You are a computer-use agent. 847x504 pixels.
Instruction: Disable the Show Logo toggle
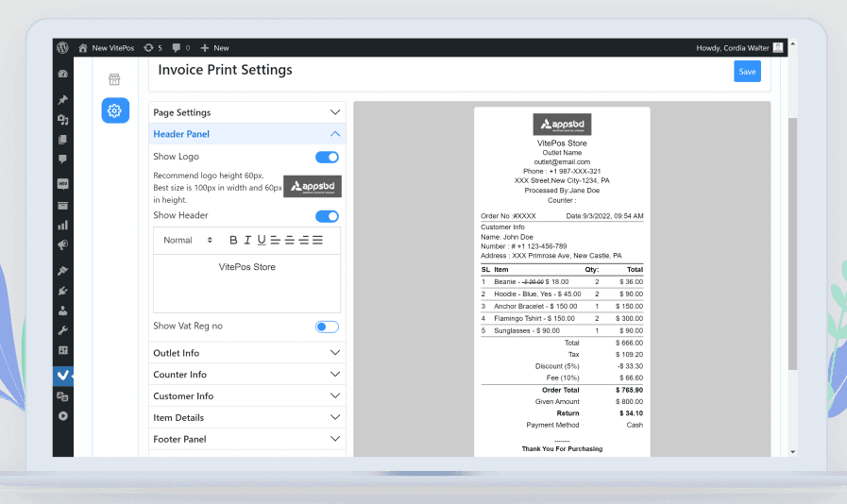327,158
